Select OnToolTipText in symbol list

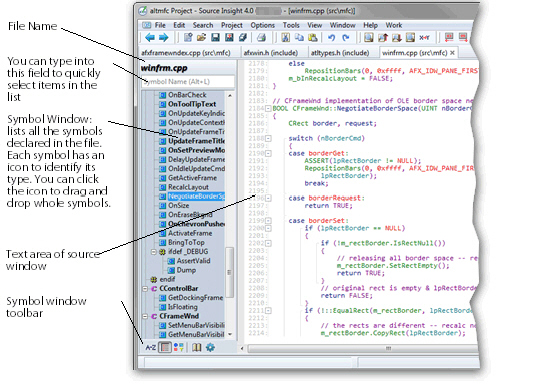[192, 104]
